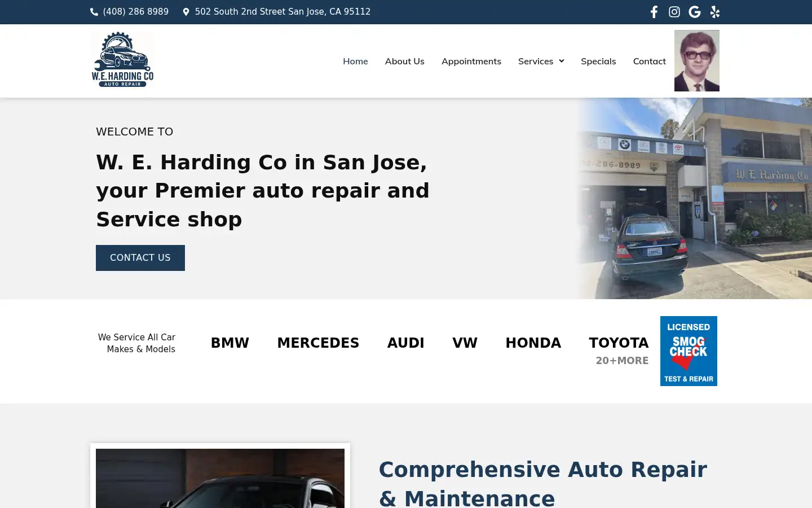Open the address 502 South 2nd Street link
The image size is (812, 508).
pyautogui.click(x=283, y=12)
